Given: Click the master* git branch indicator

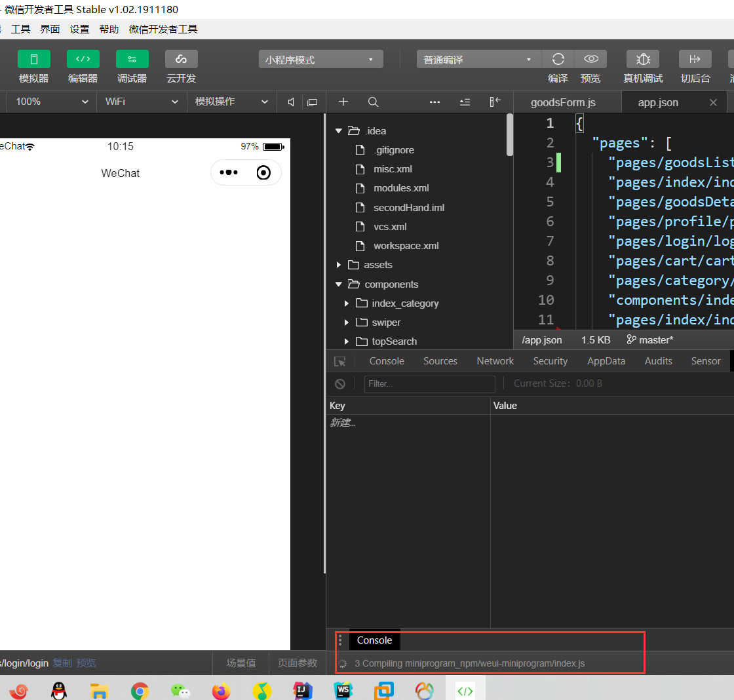Looking at the screenshot, I should point(649,340).
